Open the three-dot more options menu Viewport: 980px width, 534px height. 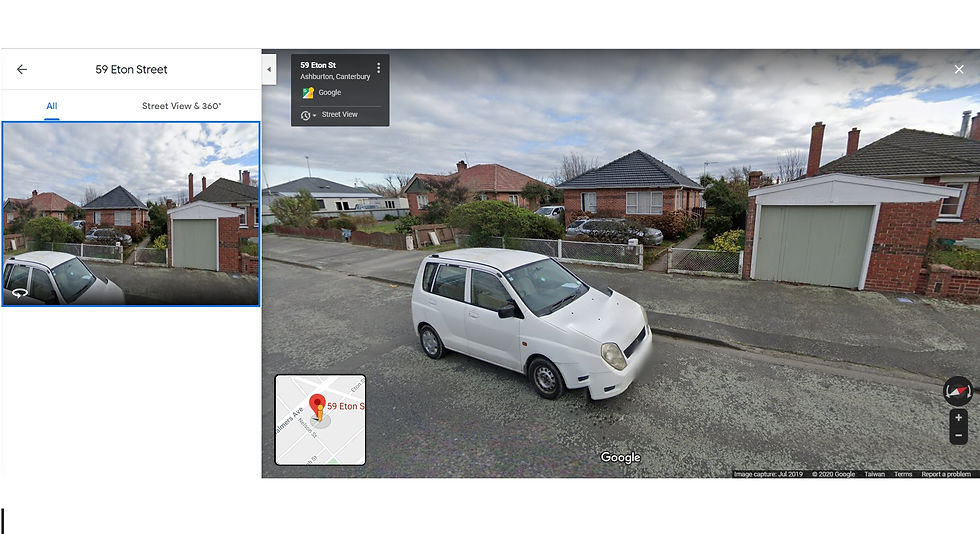tap(378, 68)
